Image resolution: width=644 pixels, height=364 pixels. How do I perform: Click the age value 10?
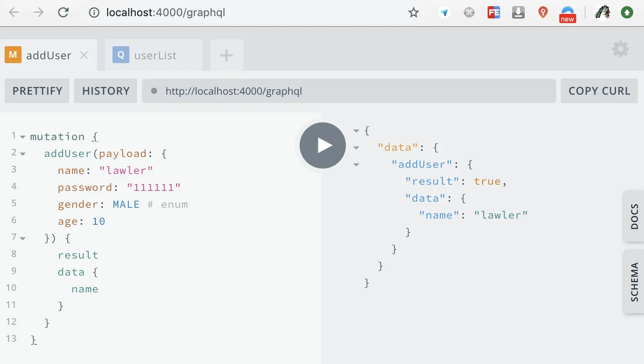tap(99, 221)
